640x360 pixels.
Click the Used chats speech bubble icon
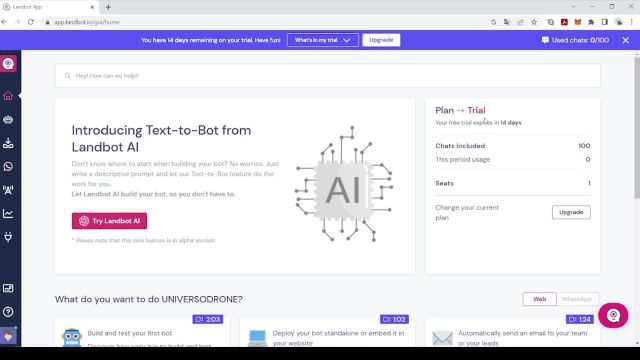pos(545,40)
